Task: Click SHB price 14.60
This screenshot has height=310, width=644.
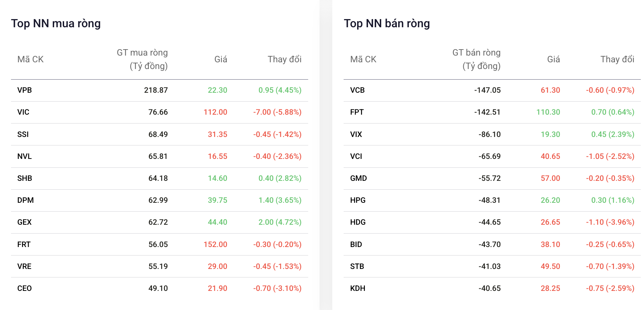Action: (x=218, y=178)
